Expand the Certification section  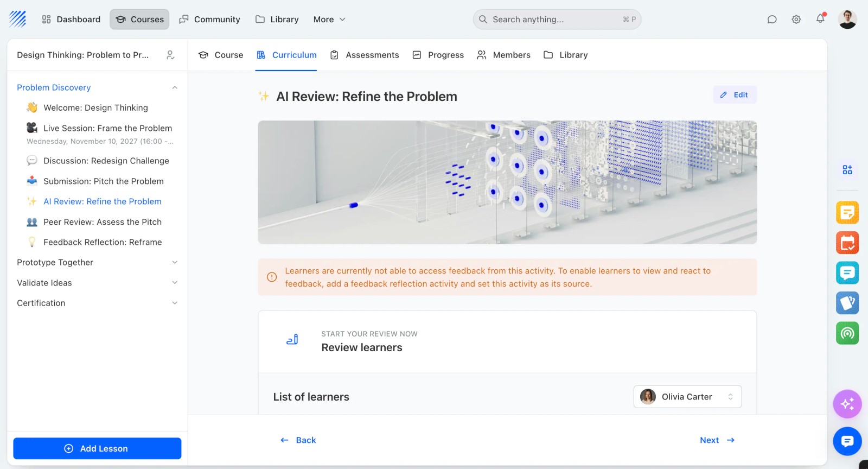(97, 303)
